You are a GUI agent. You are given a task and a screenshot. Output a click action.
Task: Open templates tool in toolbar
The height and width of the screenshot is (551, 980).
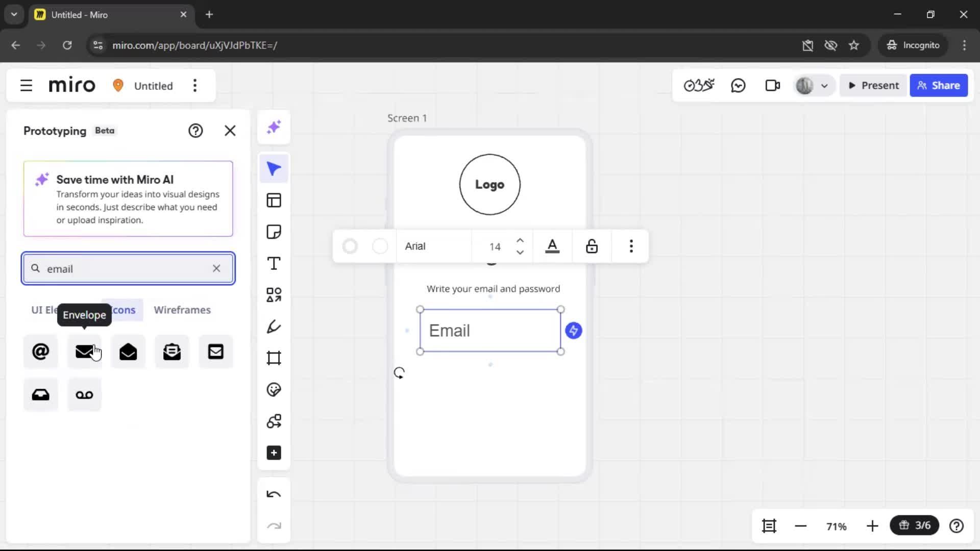274,201
